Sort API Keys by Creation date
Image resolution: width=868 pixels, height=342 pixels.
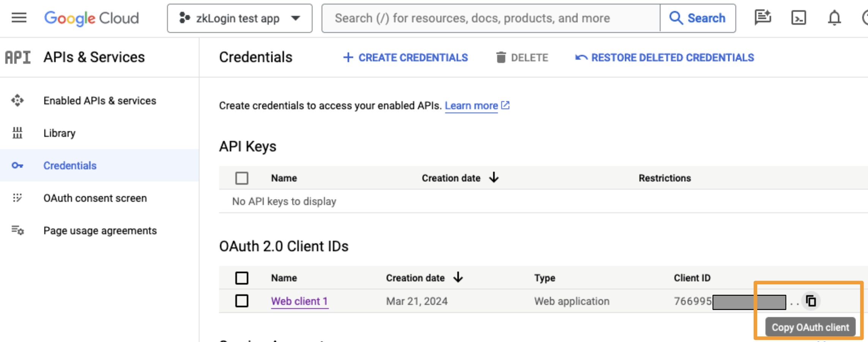[x=460, y=178]
